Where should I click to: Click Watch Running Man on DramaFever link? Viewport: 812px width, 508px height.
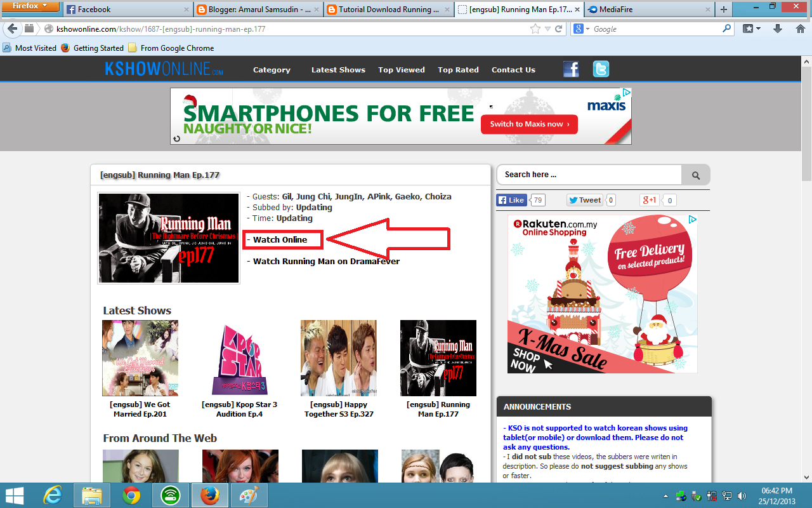click(x=326, y=261)
